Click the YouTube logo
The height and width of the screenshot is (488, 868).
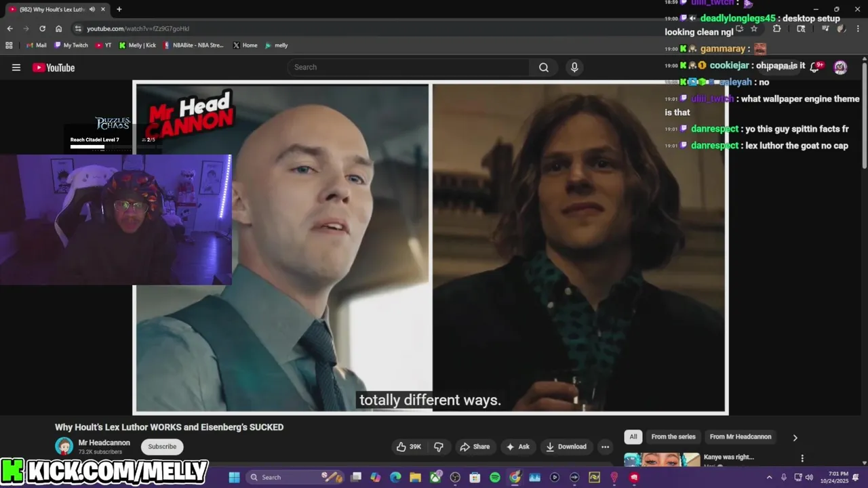click(54, 67)
